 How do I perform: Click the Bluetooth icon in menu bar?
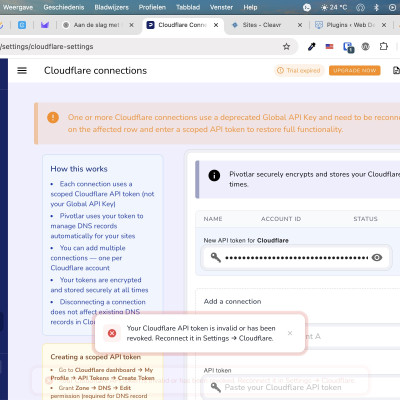376,7
